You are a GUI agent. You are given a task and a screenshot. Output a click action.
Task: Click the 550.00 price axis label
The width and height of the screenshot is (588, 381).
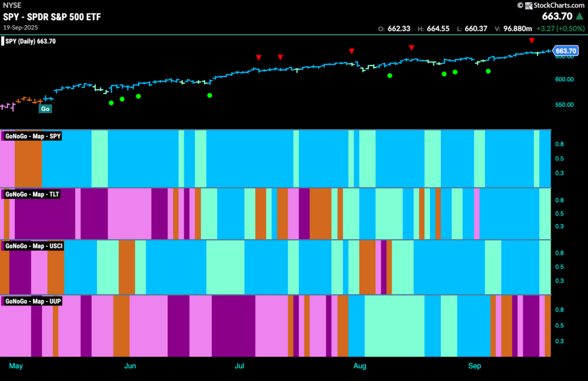point(564,105)
